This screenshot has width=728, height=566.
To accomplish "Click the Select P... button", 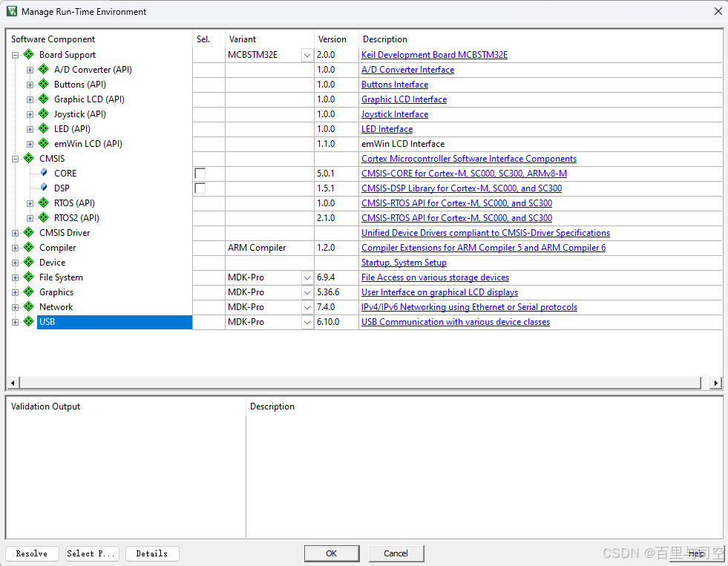I will tap(92, 553).
